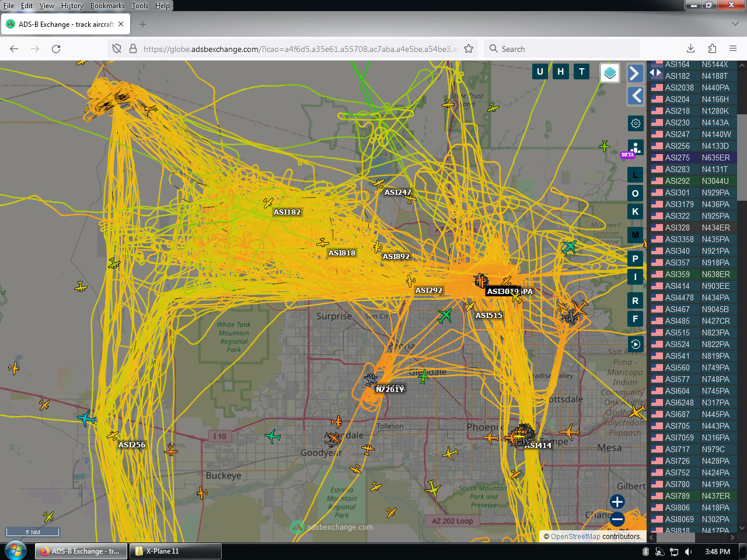The width and height of the screenshot is (747, 560).
Task: Collapse the sidebar with the left chevron
Action: [636, 96]
